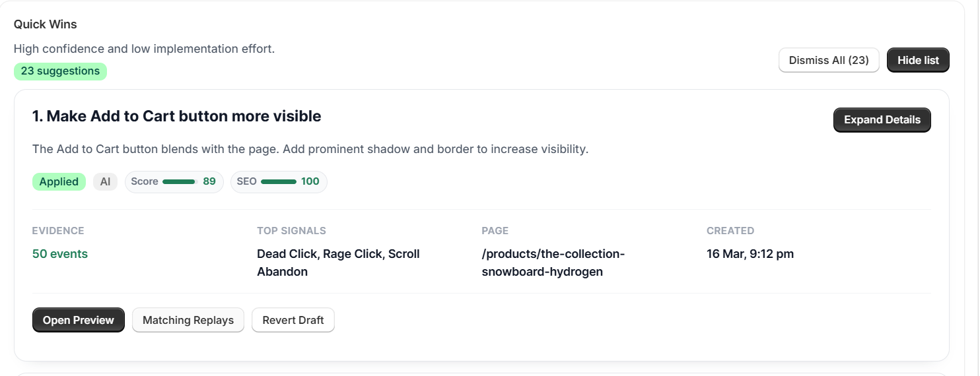Collapse suggestions with Hide list
This screenshot has width=980, height=376.
(x=917, y=60)
